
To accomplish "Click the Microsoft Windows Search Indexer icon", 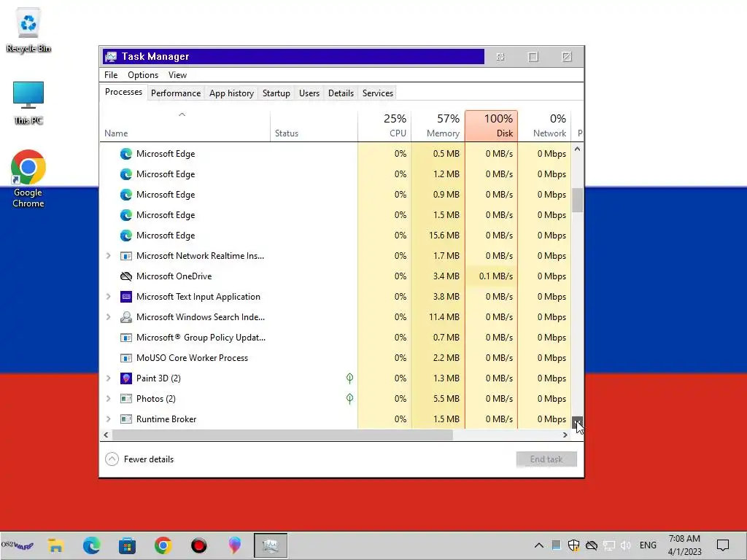I will pyautogui.click(x=125, y=317).
